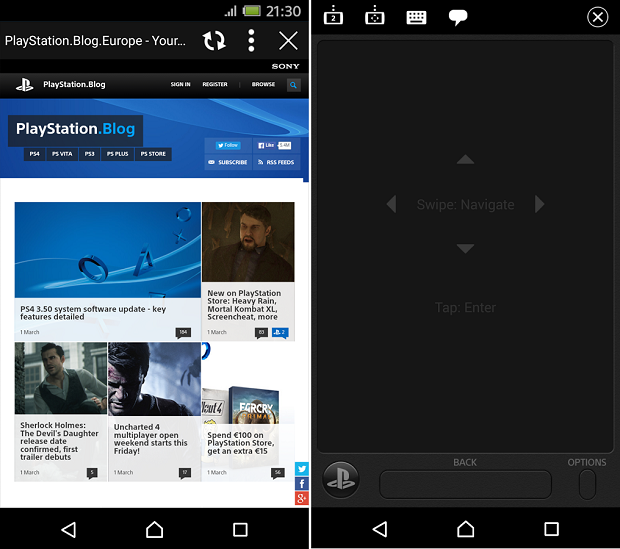Click the blue PlayStation badge on Store article
620x549 pixels.
click(280, 333)
